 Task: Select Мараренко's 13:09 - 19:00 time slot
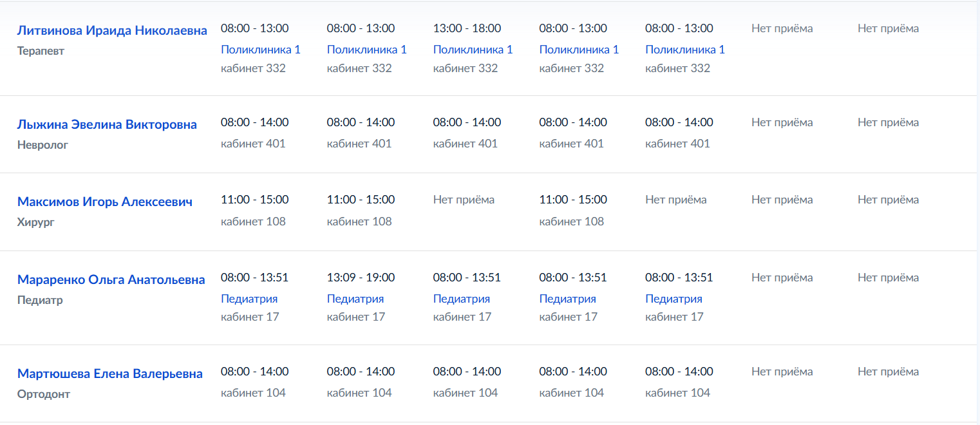(361, 278)
